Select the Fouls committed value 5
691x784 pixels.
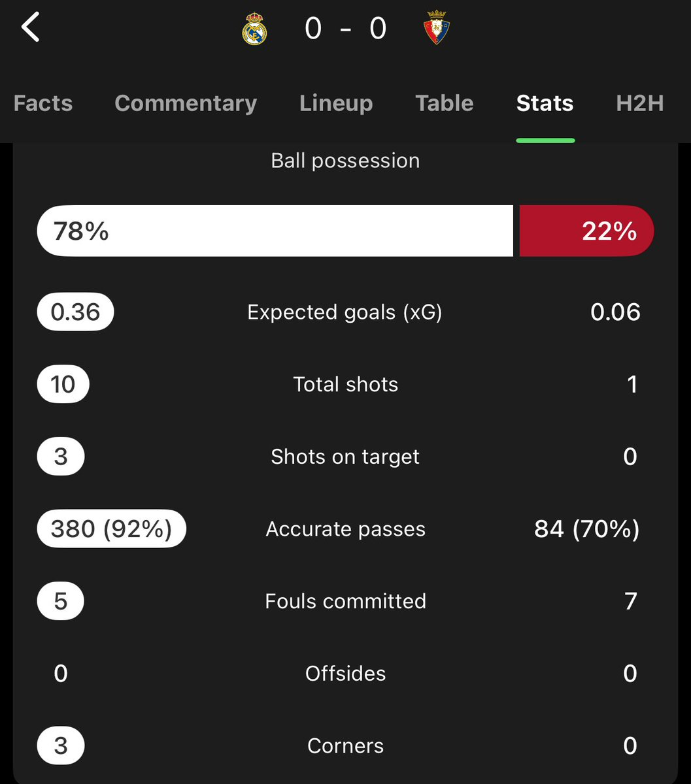point(61,601)
